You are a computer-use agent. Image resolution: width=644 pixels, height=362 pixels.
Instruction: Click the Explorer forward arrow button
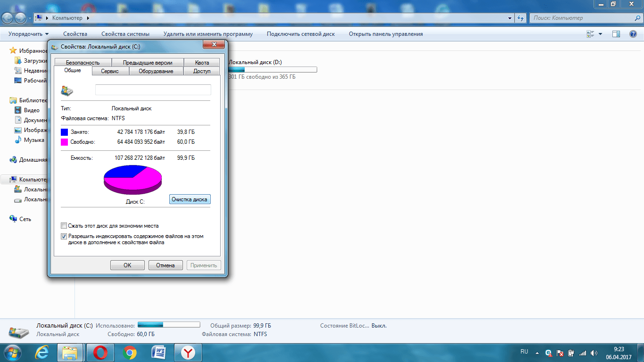click(21, 18)
